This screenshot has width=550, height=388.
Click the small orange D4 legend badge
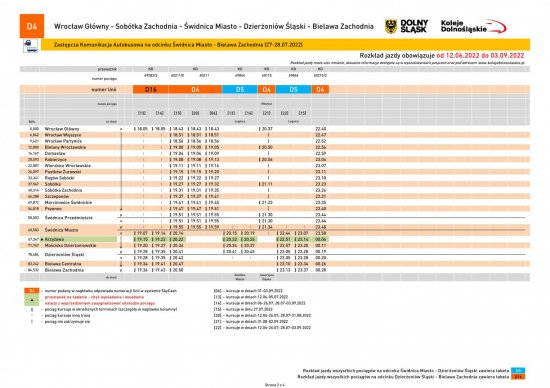(32, 291)
